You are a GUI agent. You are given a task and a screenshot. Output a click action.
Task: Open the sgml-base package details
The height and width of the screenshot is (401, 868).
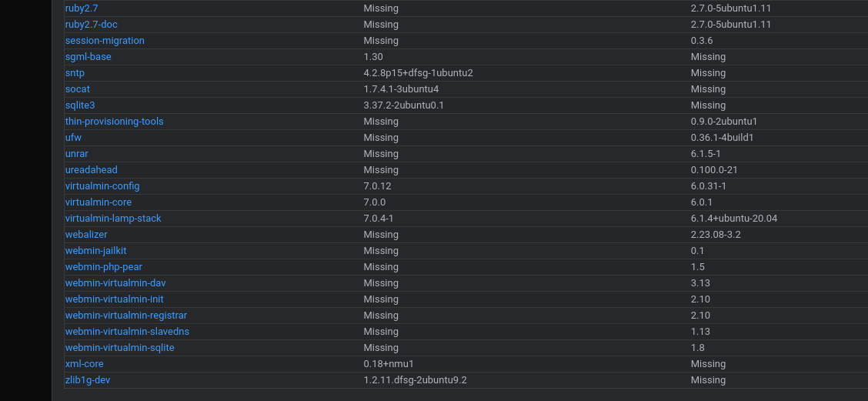tap(88, 56)
